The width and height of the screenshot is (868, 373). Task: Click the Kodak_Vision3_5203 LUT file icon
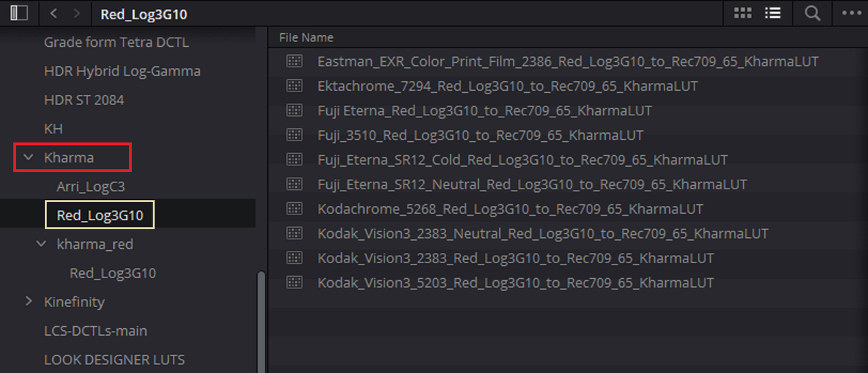click(x=294, y=282)
